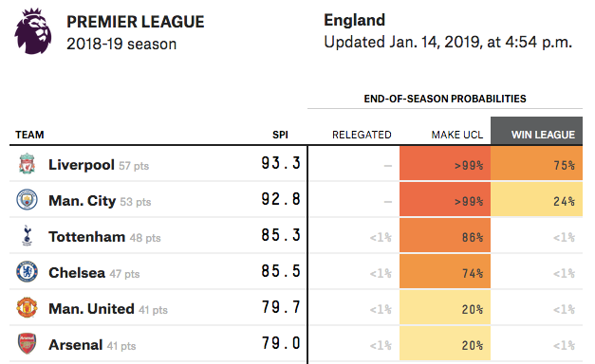Open the Arsenal team name link
Image resolution: width=595 pixels, height=364 pixels.
76,345
